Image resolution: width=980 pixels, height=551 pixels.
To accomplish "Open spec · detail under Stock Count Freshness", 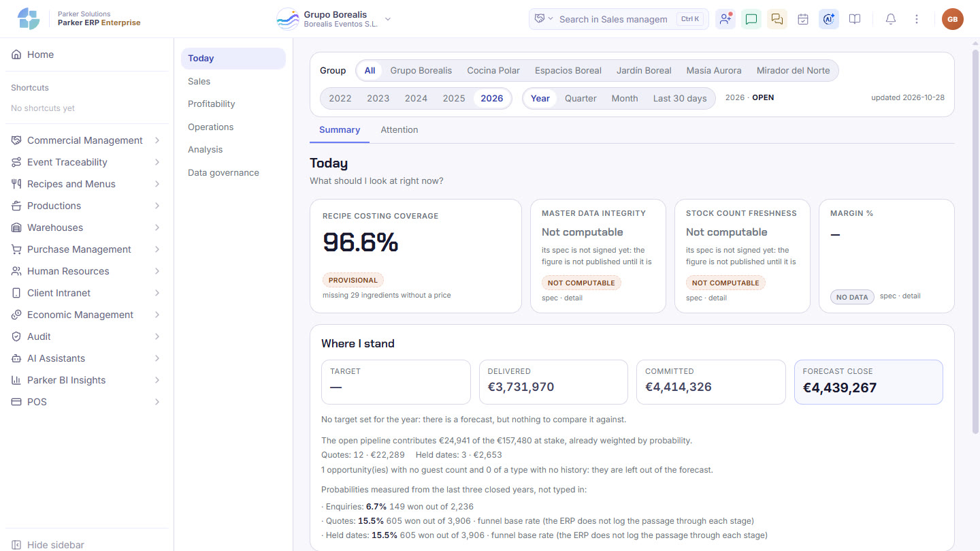I will click(706, 298).
